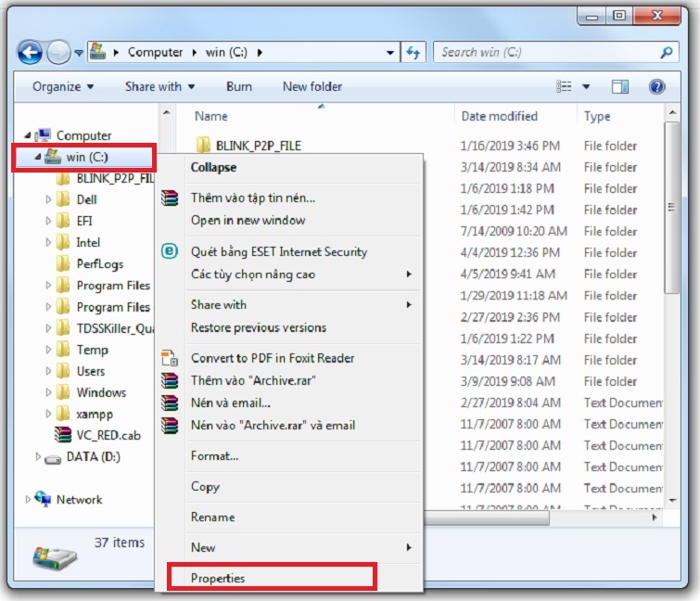Click Foxit icon beside Convert to PDF
The height and width of the screenshot is (601, 700).
click(x=170, y=358)
